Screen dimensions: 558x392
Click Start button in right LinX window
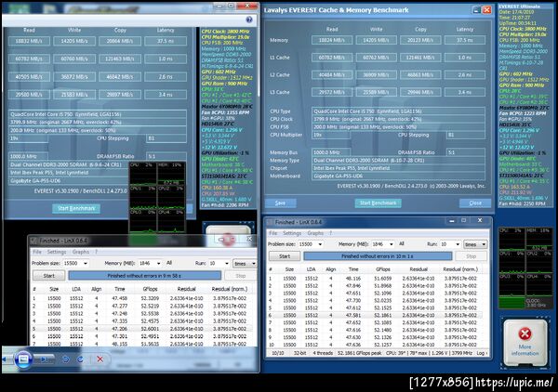(285, 255)
